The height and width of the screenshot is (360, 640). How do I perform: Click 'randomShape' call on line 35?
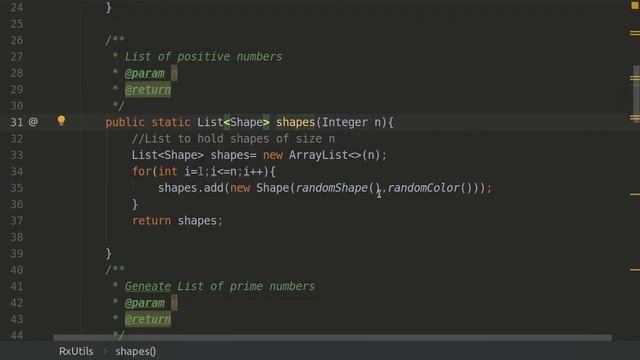tap(332, 188)
